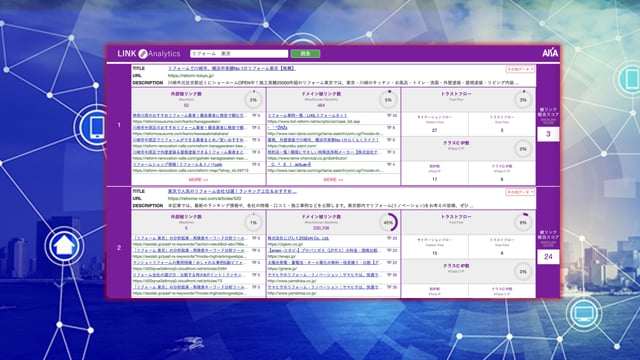640x360 pixels.
Task: Click the 45% domain backlinks gauge, result 2
Action: click(x=388, y=222)
